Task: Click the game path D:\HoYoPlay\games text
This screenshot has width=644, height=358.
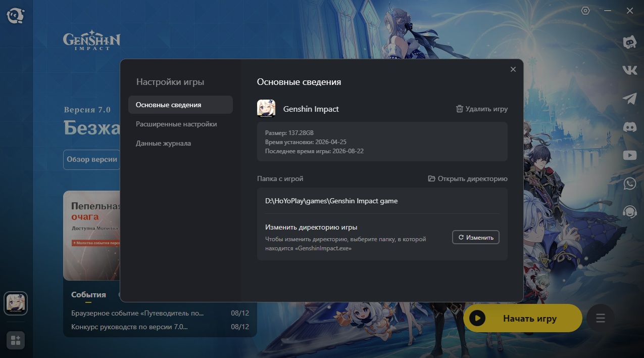Action: [331, 201]
